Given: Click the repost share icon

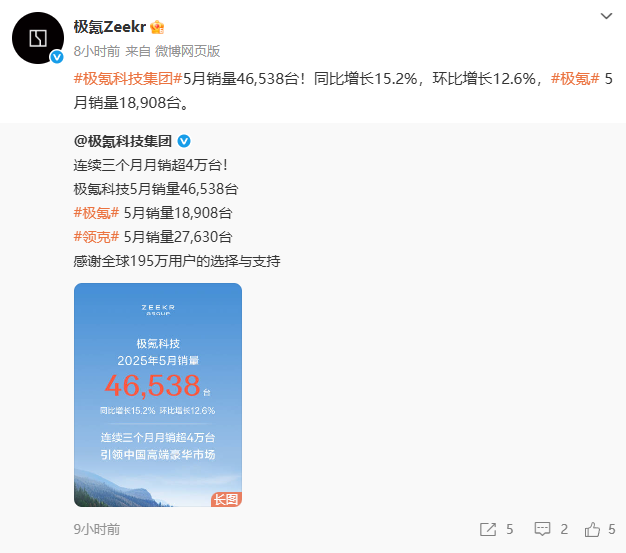Looking at the screenshot, I should [488, 529].
